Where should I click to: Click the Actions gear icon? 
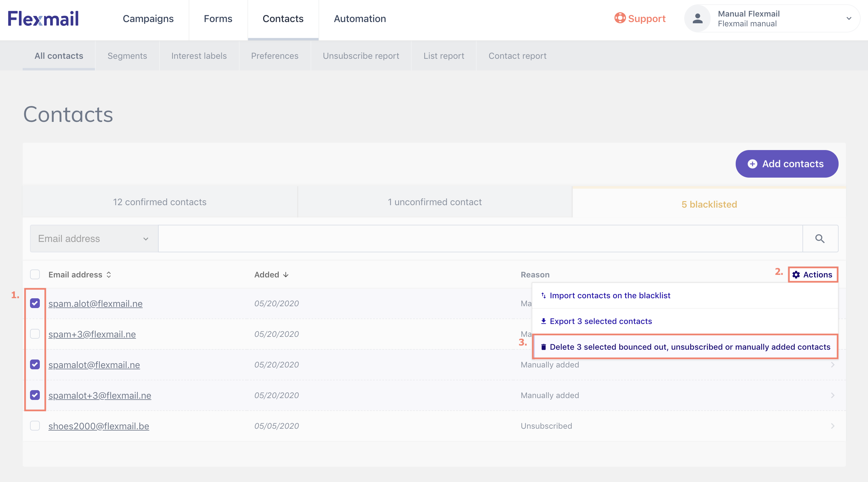click(796, 275)
